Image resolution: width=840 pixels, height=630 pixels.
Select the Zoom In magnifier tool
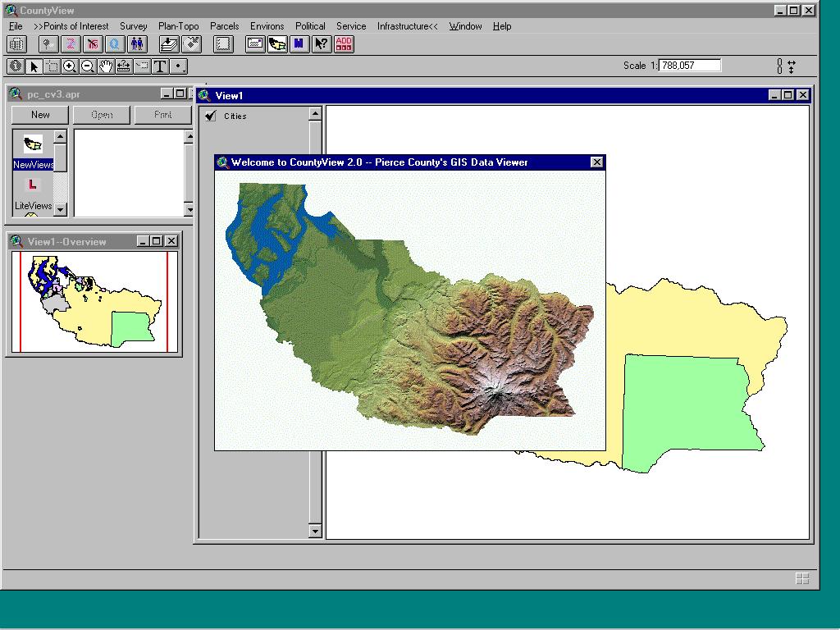[x=70, y=66]
